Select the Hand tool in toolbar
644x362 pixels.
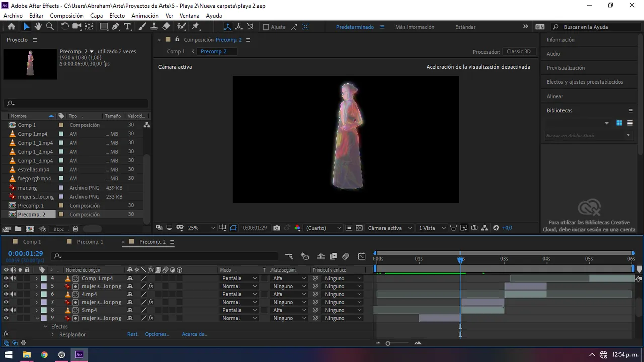tap(38, 27)
